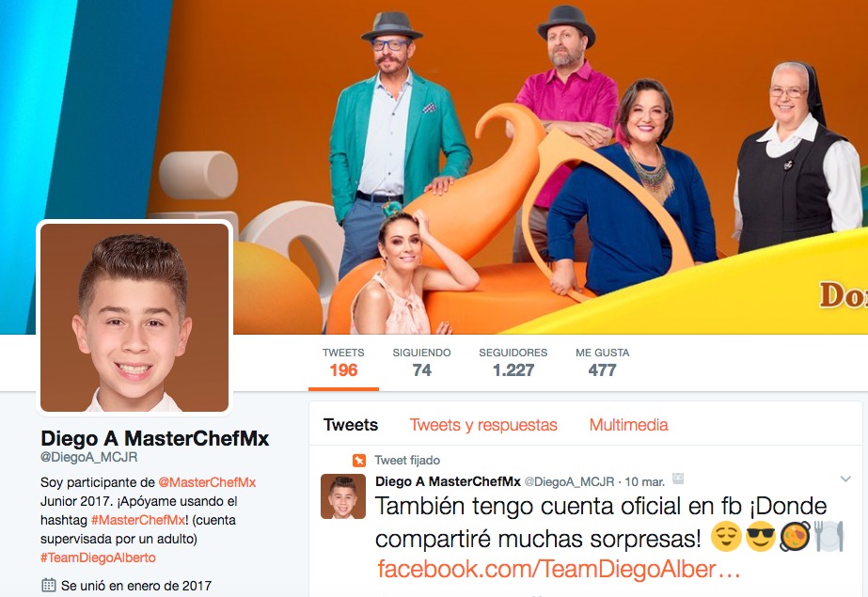
Task: Open Me gusta 477 list
Action: [602, 363]
